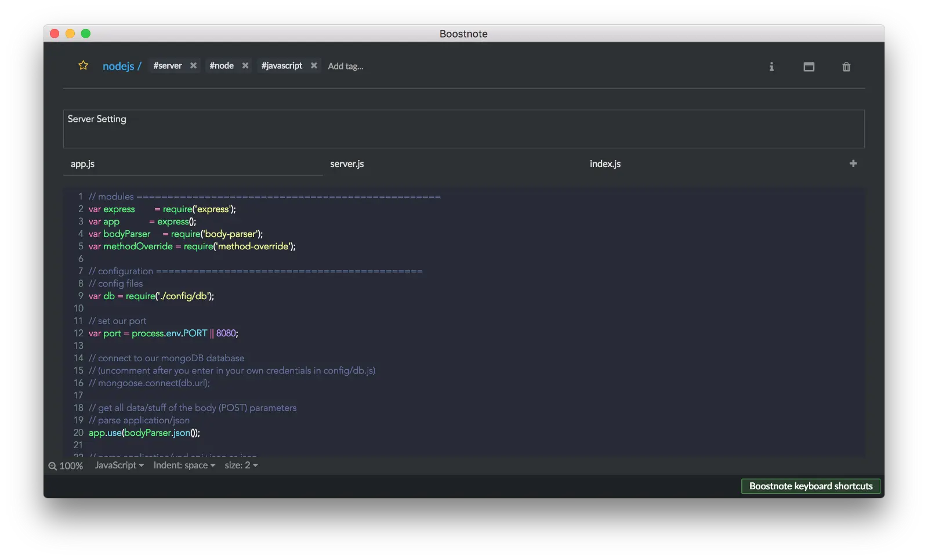Image resolution: width=928 pixels, height=560 pixels.
Task: Switch to the app.js tab
Action: pos(193,164)
